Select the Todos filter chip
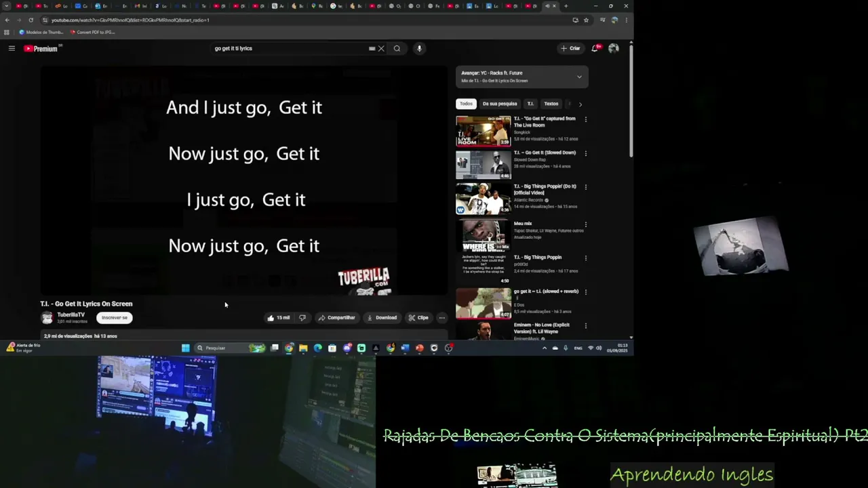Viewport: 868px width, 488px height. point(466,104)
